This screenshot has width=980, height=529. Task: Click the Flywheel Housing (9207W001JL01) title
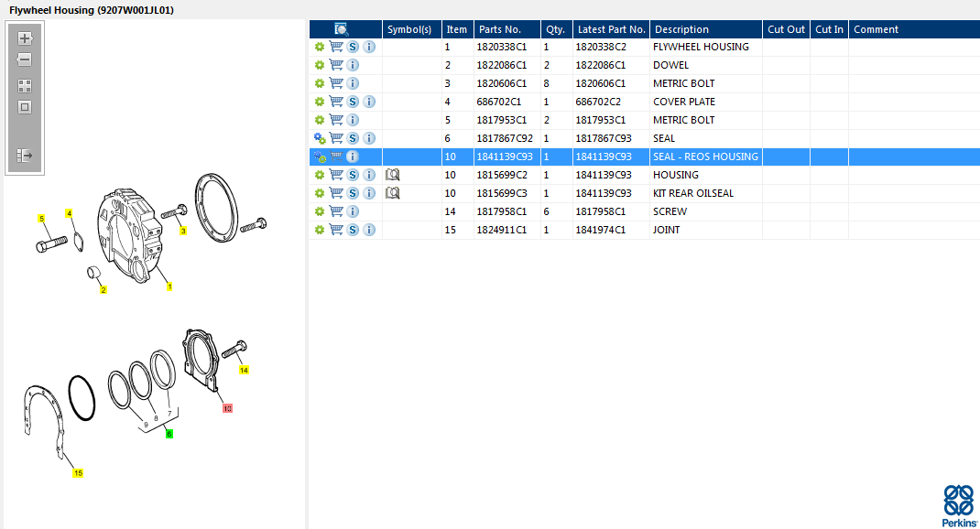(92, 10)
